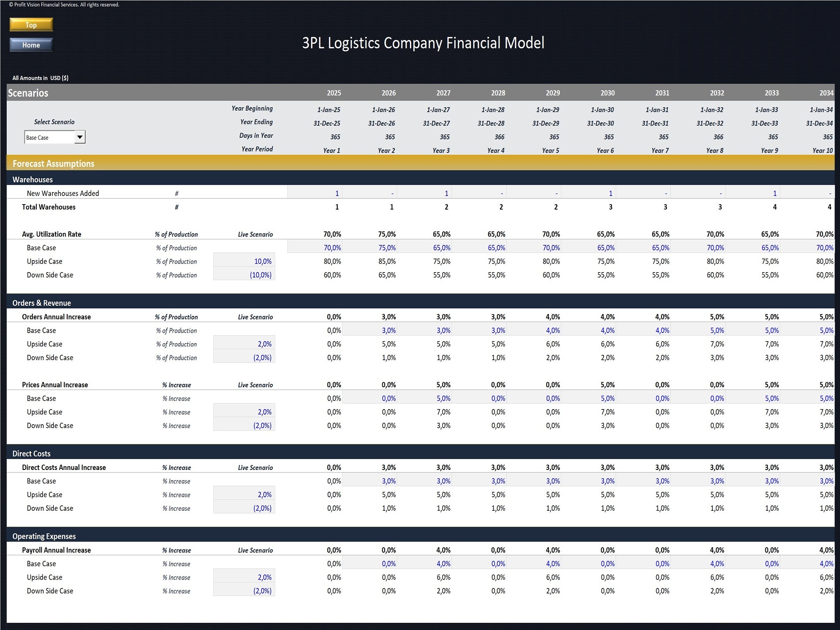840x630 pixels.
Task: Click the Prices Annual Increase row label
Action: pyautogui.click(x=55, y=385)
